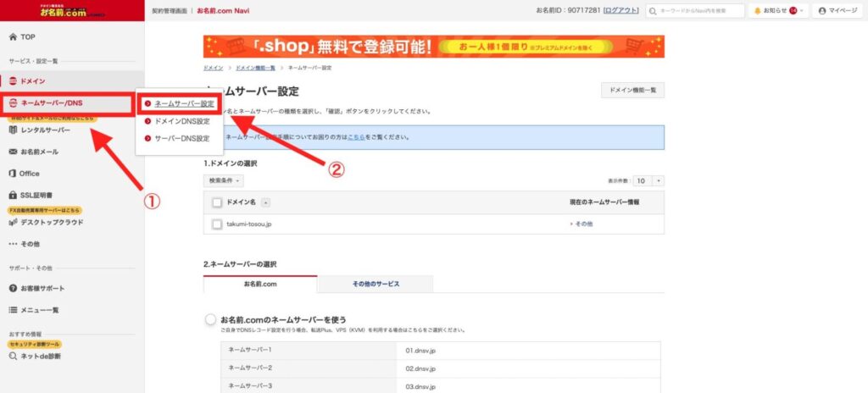Image resolution: width=868 pixels, height=393 pixels.
Task: Click the notification count badge
Action: tap(793, 10)
